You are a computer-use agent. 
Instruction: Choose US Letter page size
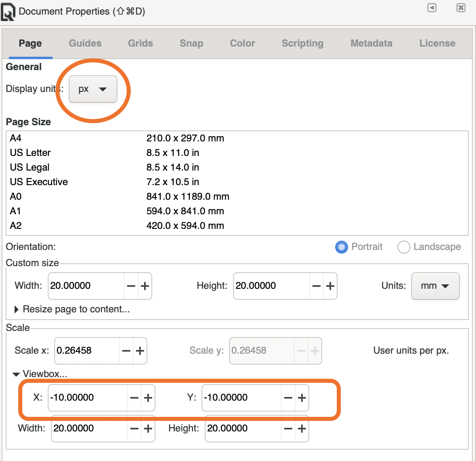pyautogui.click(x=30, y=153)
